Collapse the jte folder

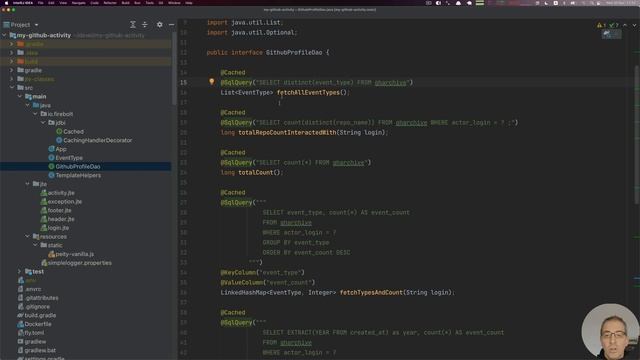coord(27,184)
